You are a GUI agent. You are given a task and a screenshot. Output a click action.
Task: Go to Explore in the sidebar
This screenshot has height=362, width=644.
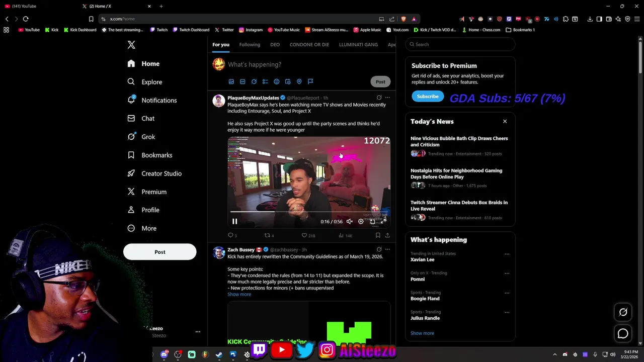pos(145,82)
